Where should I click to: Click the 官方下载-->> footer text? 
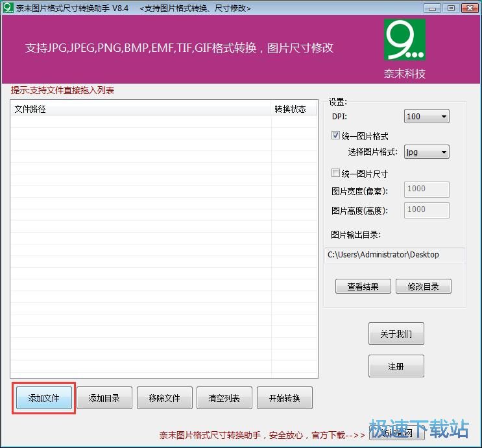[338, 435]
